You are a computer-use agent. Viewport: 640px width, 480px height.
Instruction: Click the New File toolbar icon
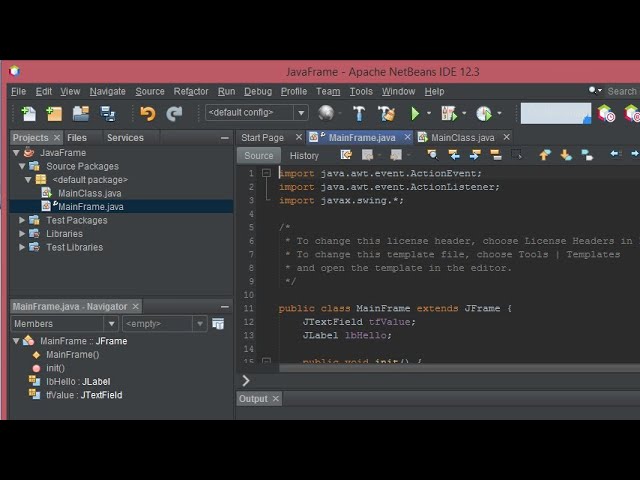[29, 113]
